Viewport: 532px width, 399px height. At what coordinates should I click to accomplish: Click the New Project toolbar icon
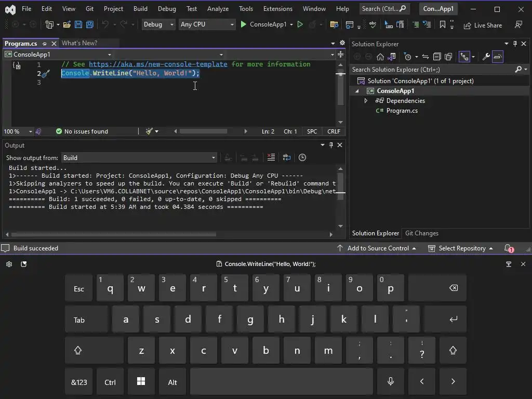click(49, 24)
